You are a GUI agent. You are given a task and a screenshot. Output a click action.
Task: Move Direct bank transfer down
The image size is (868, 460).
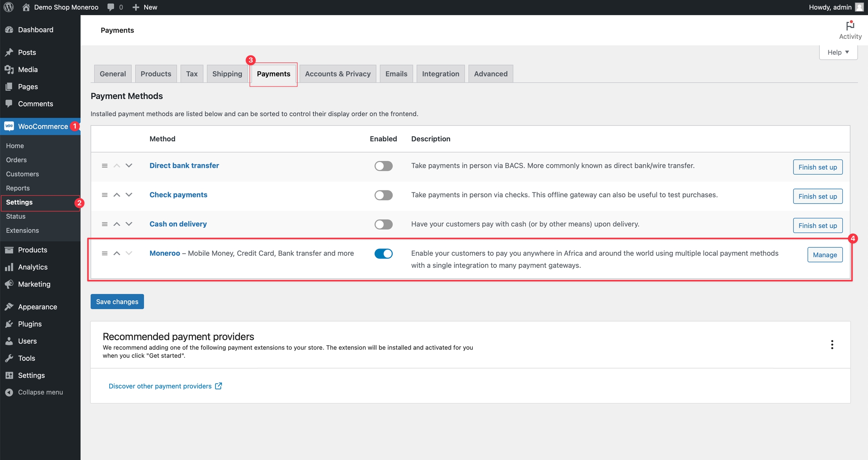click(129, 166)
